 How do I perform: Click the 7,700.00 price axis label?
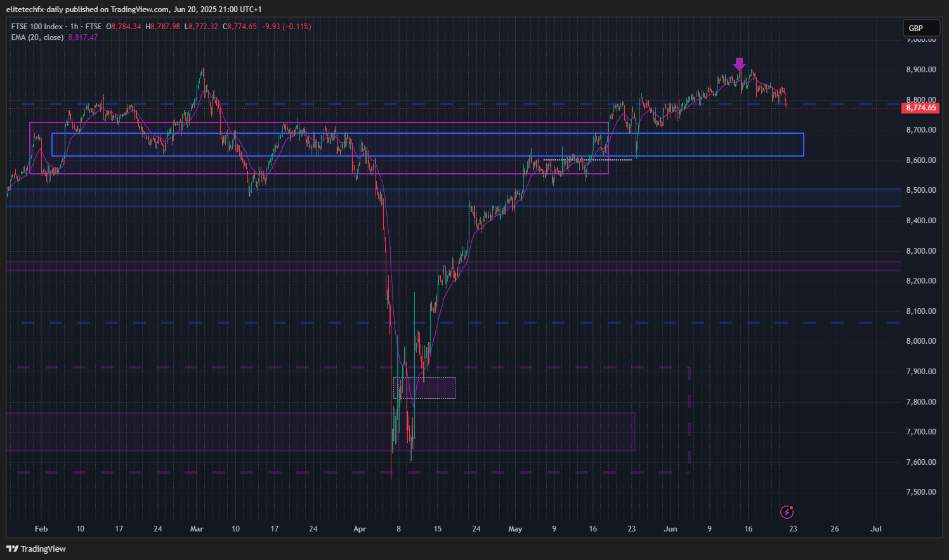coord(921,432)
